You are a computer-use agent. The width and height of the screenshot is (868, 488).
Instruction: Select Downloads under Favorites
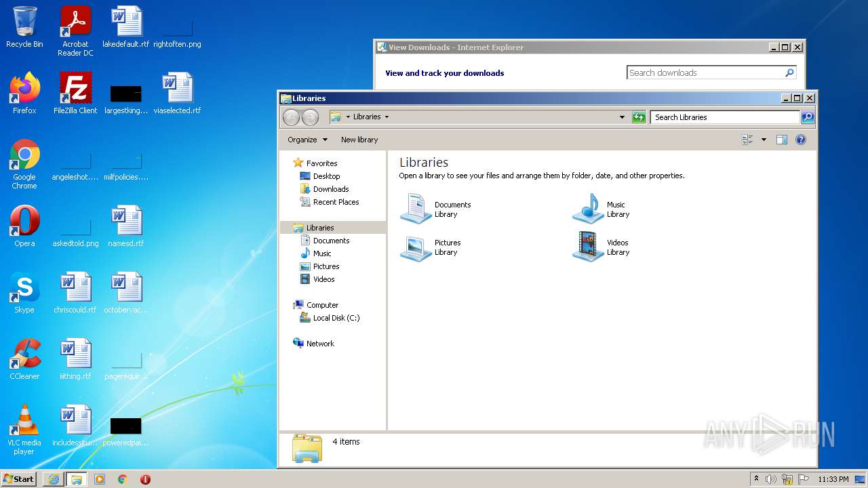tap(331, 189)
